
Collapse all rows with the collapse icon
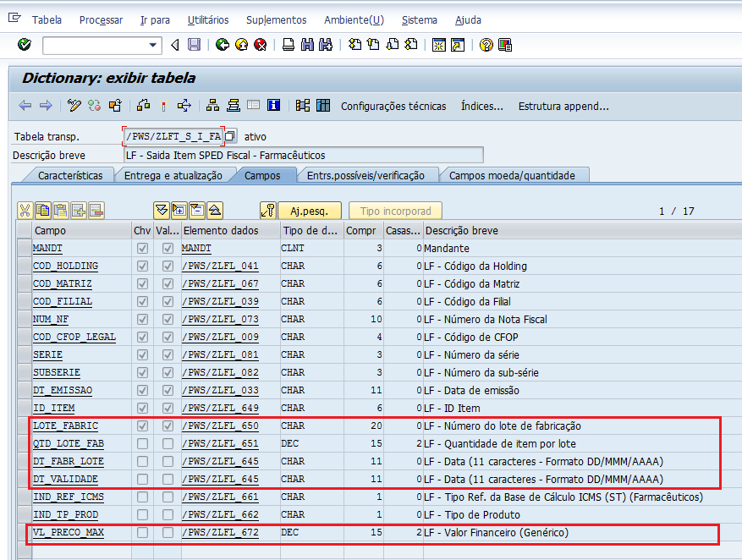[x=215, y=211]
